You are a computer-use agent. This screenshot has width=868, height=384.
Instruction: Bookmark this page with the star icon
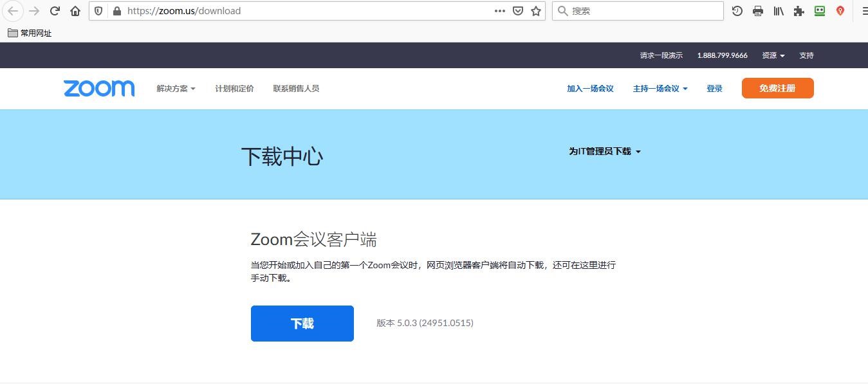pos(536,11)
